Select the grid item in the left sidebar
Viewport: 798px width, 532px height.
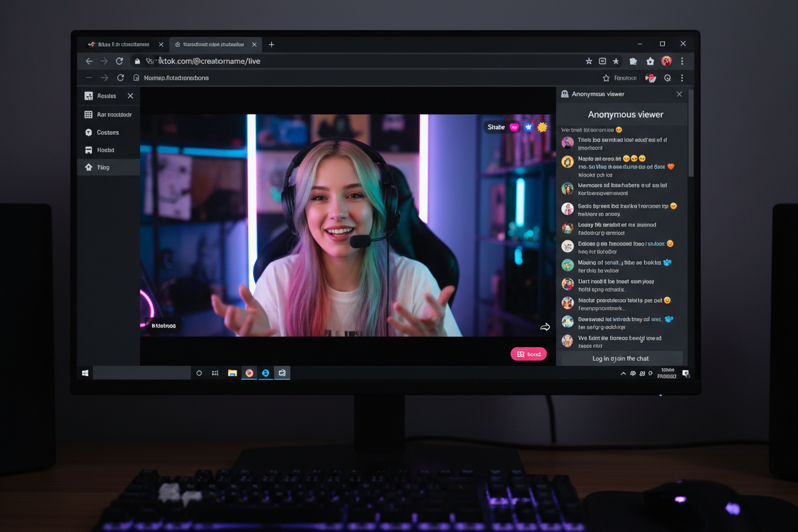[108, 115]
